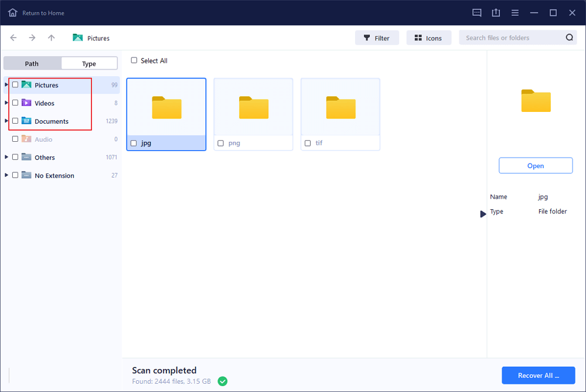Expand the Documents tree node arrow

tap(6, 121)
